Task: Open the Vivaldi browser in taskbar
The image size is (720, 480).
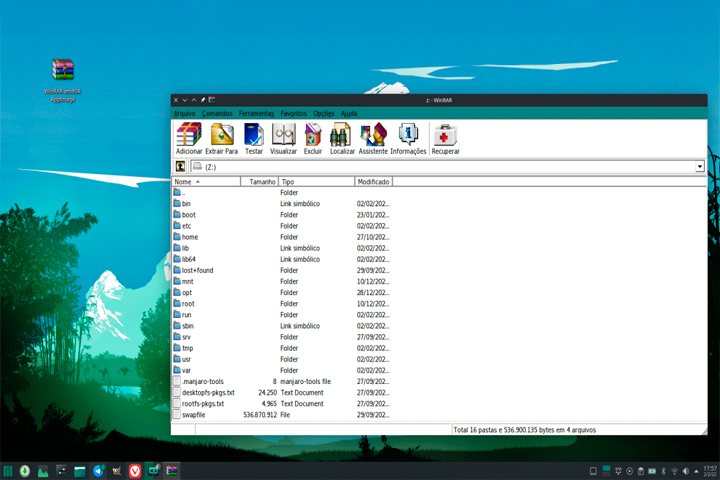Action: click(x=135, y=471)
